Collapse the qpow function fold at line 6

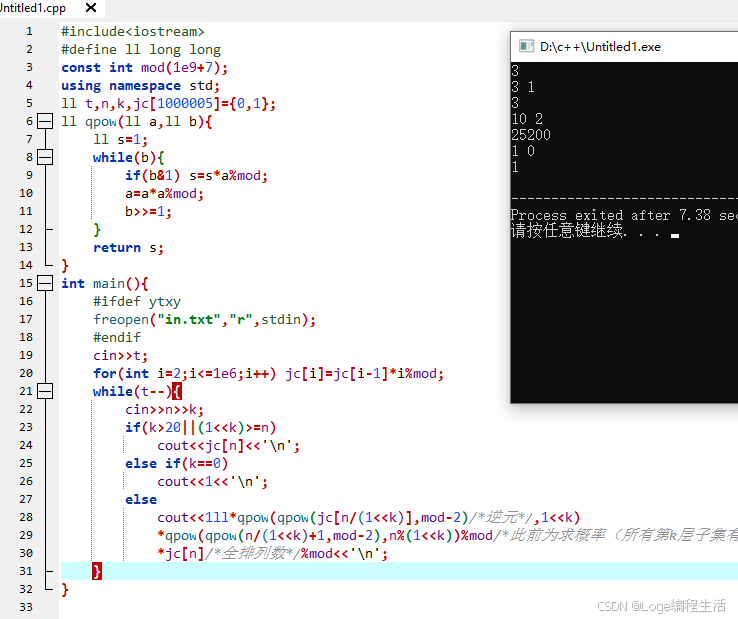tap(45, 121)
